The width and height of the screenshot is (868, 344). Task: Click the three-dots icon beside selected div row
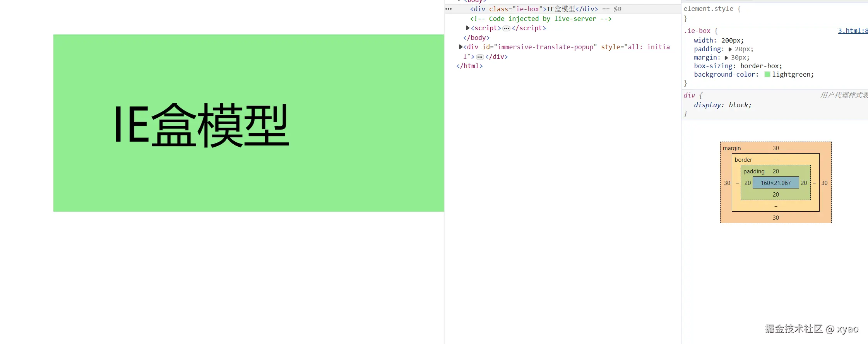(449, 9)
